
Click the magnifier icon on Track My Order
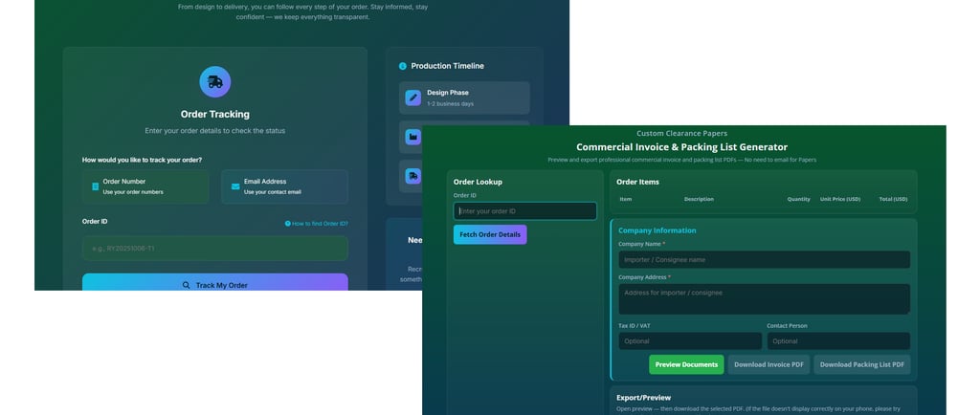(187, 285)
